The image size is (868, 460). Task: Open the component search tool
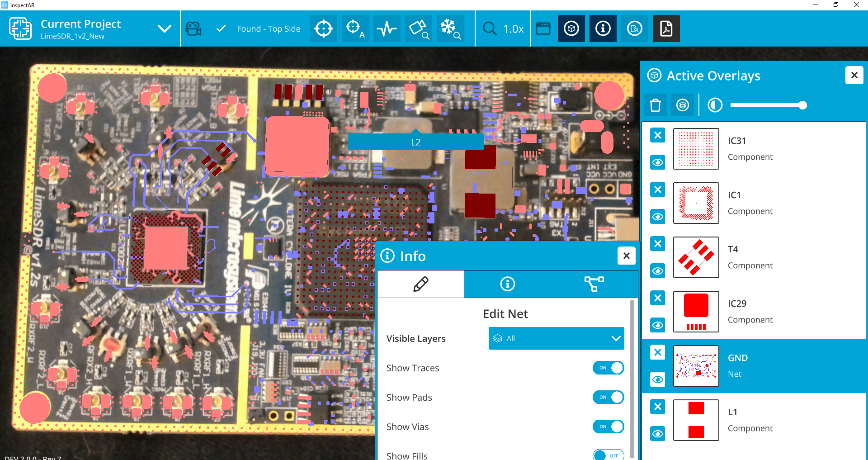tap(419, 28)
